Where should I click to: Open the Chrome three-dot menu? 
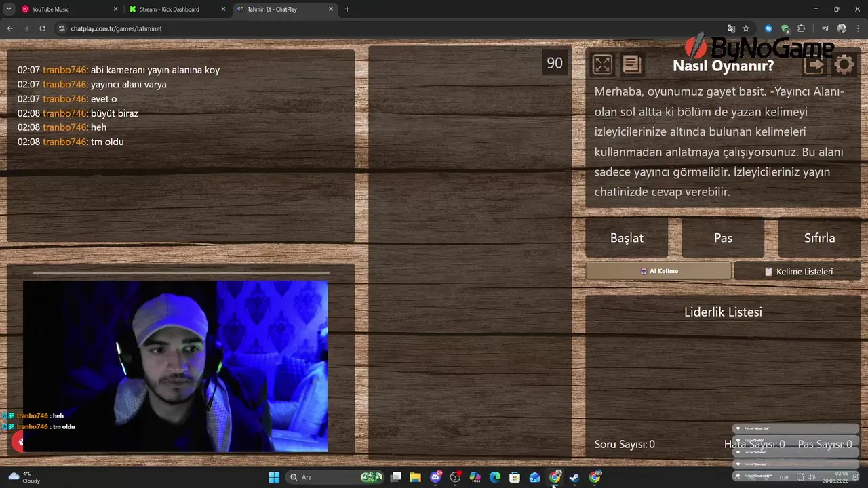tap(857, 28)
